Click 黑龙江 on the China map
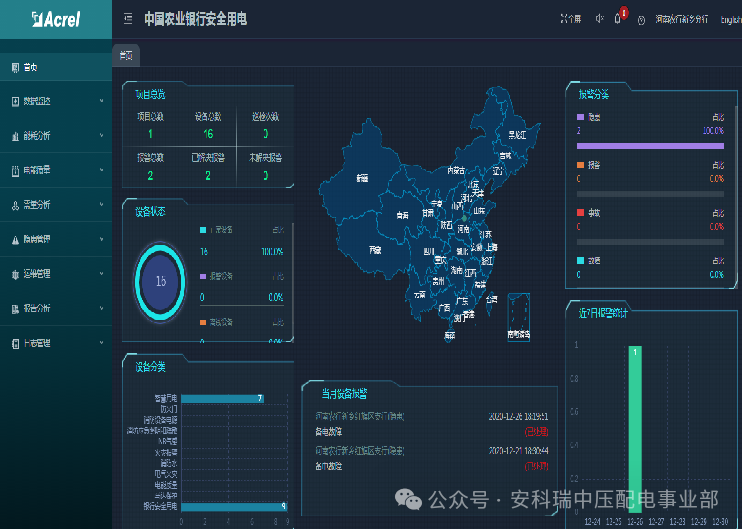The width and height of the screenshot is (743, 530). 517,135
